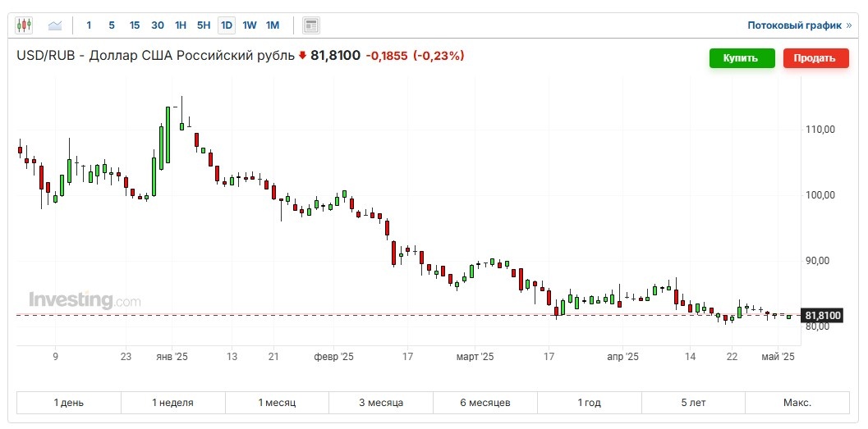Select the 1W interval
Screen dimensions: 868x429
click(250, 25)
